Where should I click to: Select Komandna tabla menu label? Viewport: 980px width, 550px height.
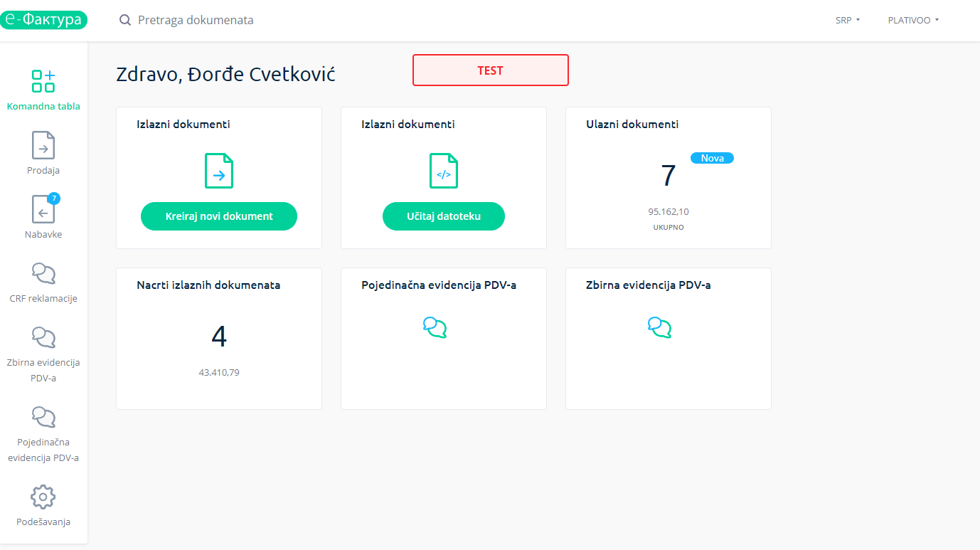[x=43, y=107]
